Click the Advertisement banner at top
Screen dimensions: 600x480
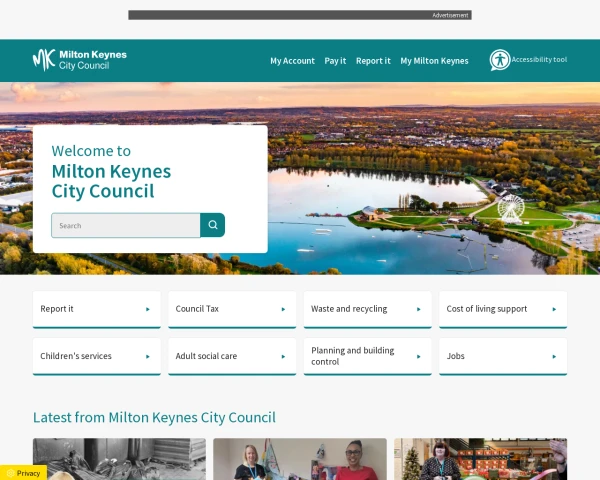(x=300, y=15)
